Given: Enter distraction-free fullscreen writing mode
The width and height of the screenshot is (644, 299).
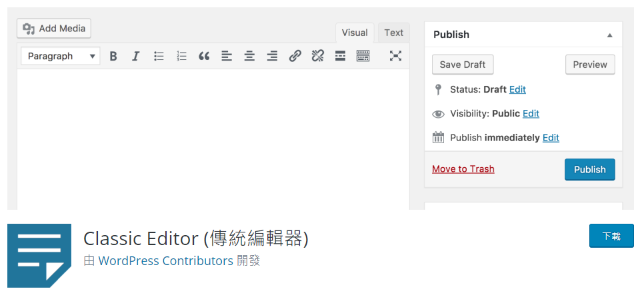Looking at the screenshot, I should (x=395, y=56).
